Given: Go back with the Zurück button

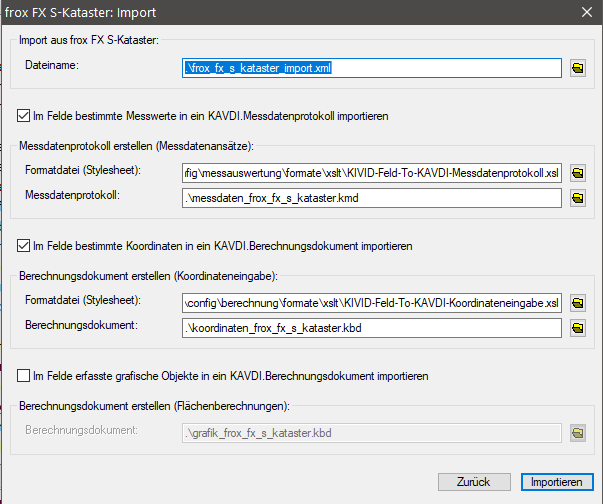Looking at the screenshot, I should (x=473, y=481).
